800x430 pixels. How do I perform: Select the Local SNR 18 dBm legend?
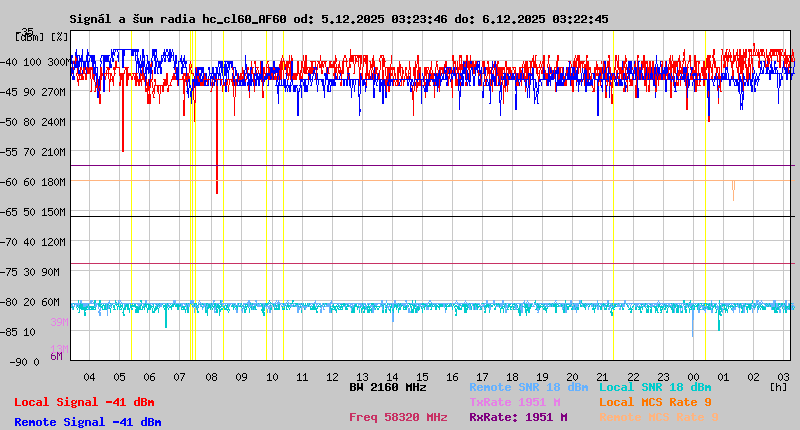(x=654, y=387)
